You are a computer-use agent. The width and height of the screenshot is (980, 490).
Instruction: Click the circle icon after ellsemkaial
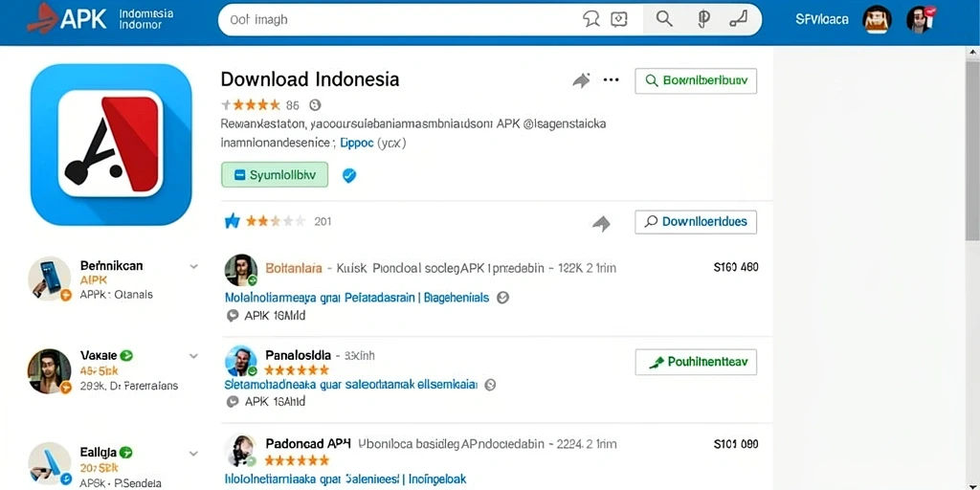(x=491, y=385)
